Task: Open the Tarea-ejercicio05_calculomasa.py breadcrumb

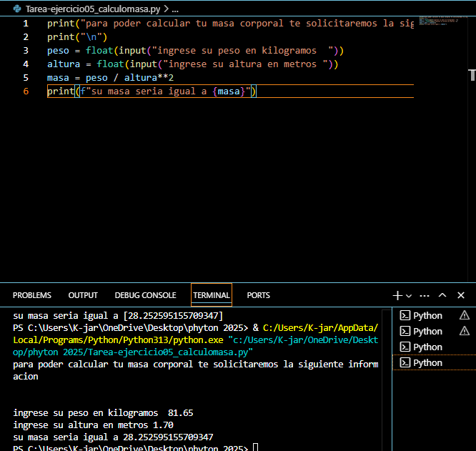Action: coord(93,9)
